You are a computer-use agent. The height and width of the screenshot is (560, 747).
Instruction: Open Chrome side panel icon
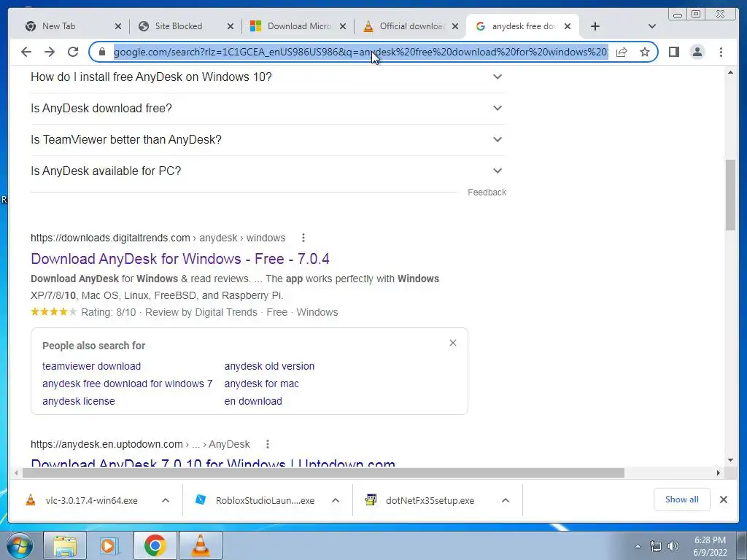pyautogui.click(x=673, y=52)
